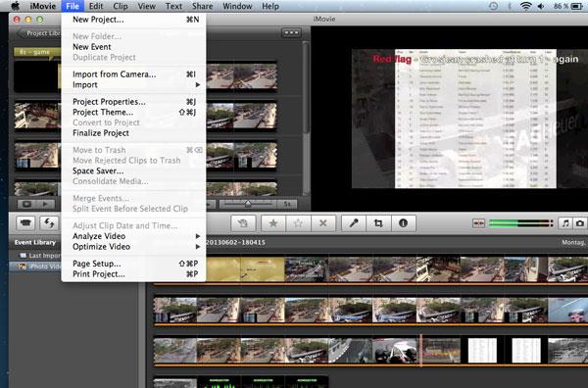Viewport: 588px width, 388px height.
Task: Open the Window menu
Action: click(237, 6)
